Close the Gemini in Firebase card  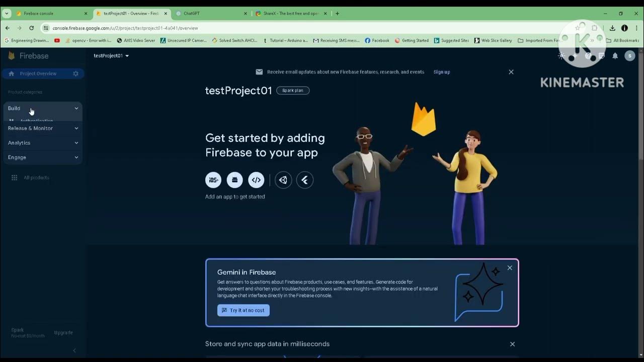point(510,268)
